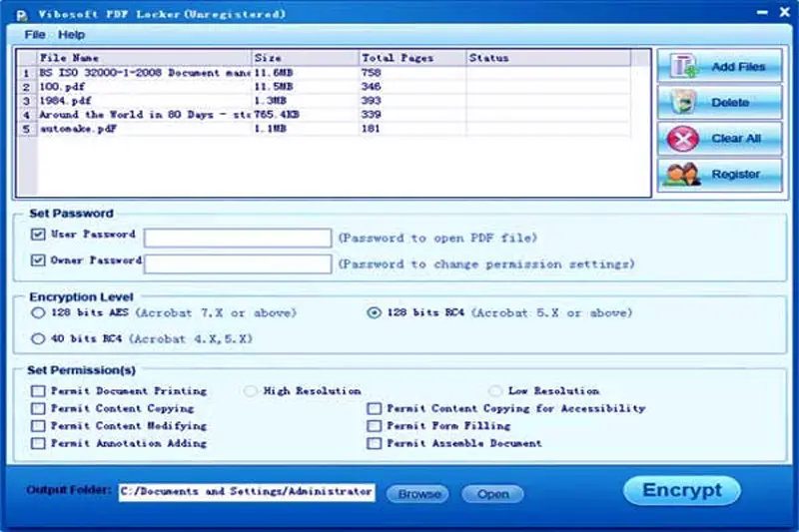Select 40 bits RC4 encryption

tap(38, 338)
